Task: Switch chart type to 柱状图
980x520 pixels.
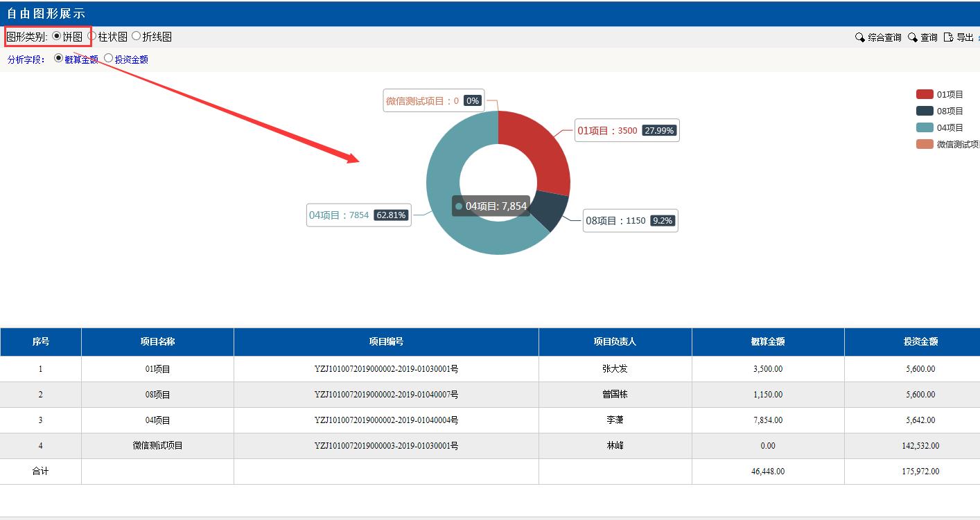Action: pos(92,37)
